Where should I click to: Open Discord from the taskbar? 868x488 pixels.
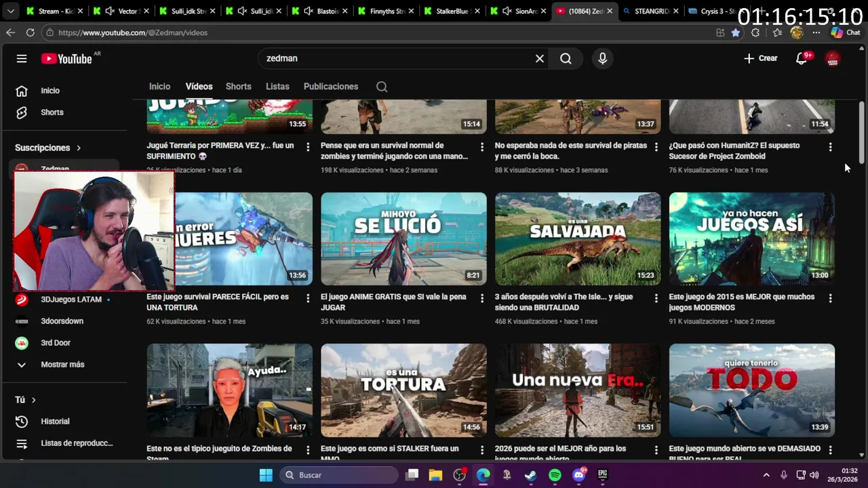(578, 475)
